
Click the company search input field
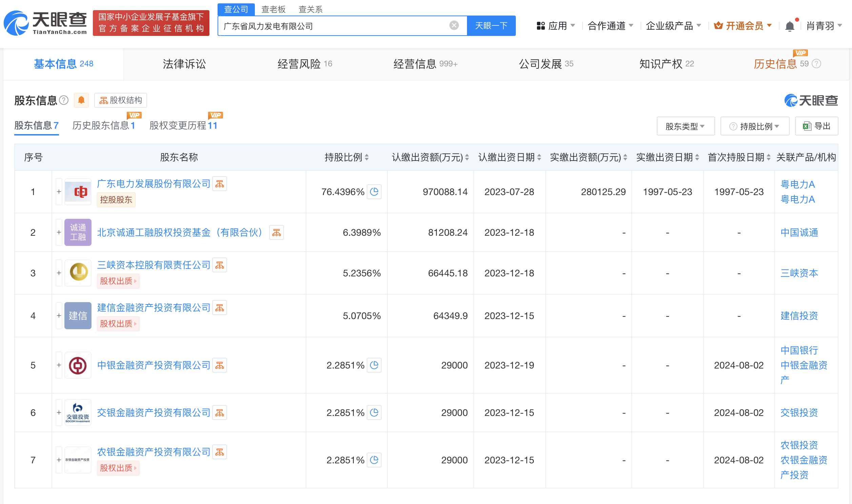333,26
